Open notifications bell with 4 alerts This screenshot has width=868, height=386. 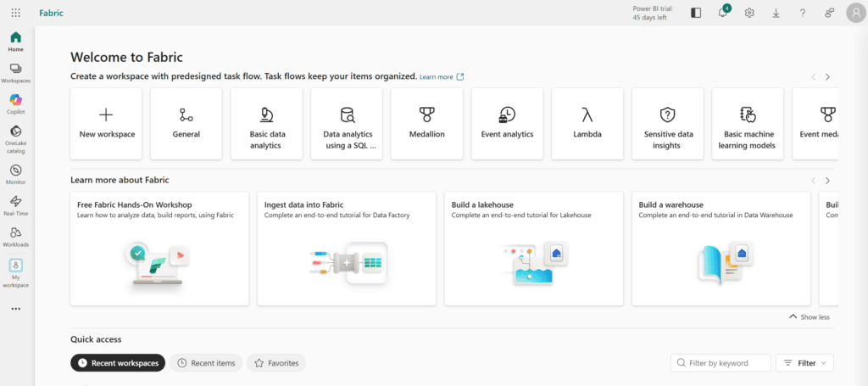point(723,13)
